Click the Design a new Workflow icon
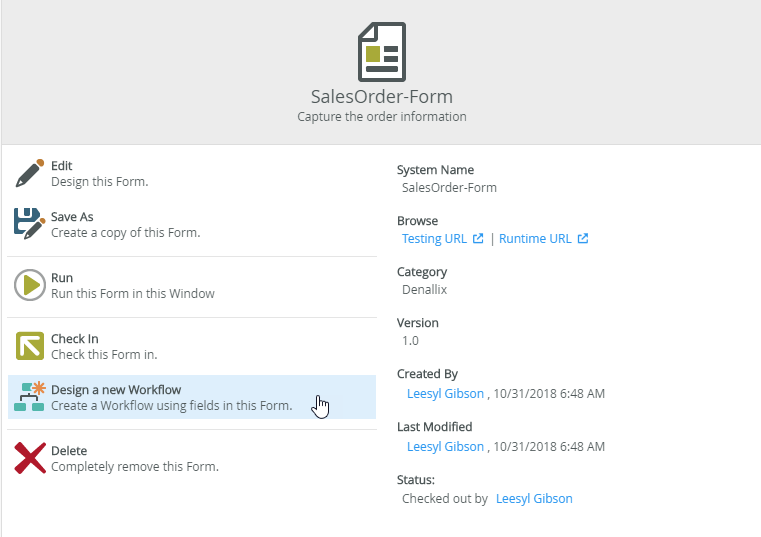Viewport: 761px width, 537px height. pyautogui.click(x=30, y=397)
